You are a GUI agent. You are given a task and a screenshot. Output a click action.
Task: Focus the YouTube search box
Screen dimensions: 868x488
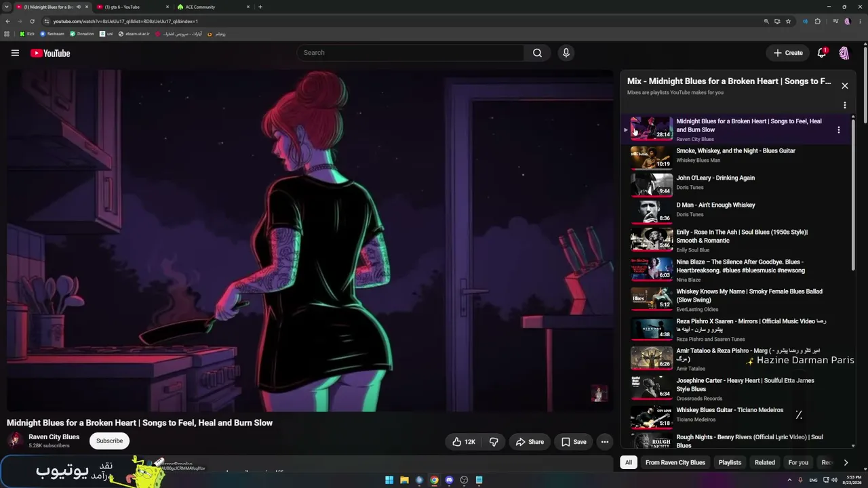tap(410, 53)
